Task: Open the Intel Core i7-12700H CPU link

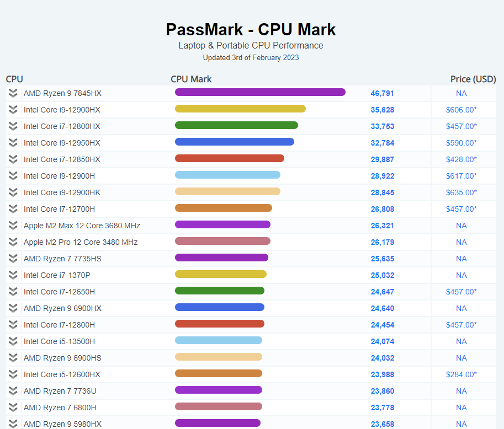Action: point(59,209)
